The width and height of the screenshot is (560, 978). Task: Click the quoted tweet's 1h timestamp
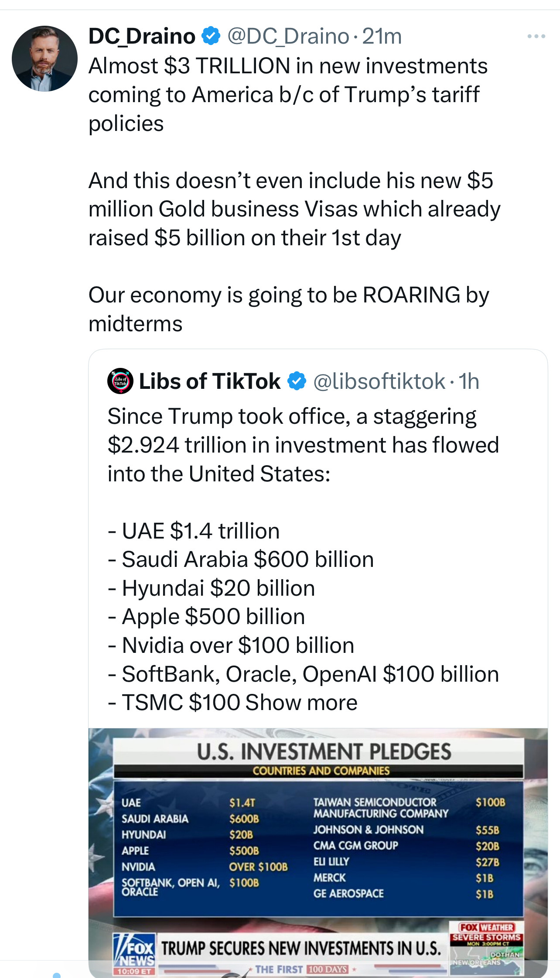(x=468, y=381)
